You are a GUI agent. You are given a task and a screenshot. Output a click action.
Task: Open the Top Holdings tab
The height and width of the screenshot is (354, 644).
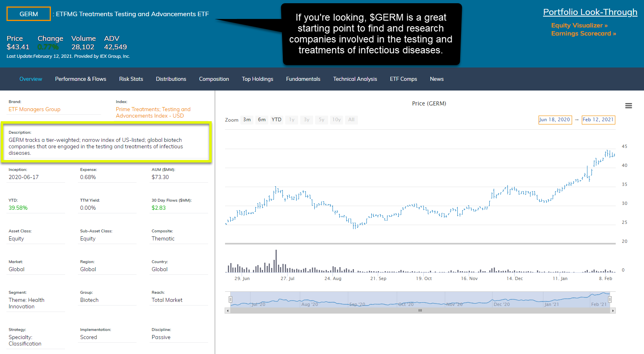[x=258, y=79]
